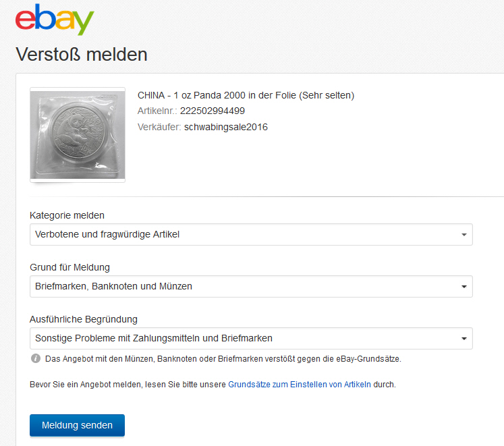
Task: Click the Kategorie melden field label
Action: pos(67,215)
